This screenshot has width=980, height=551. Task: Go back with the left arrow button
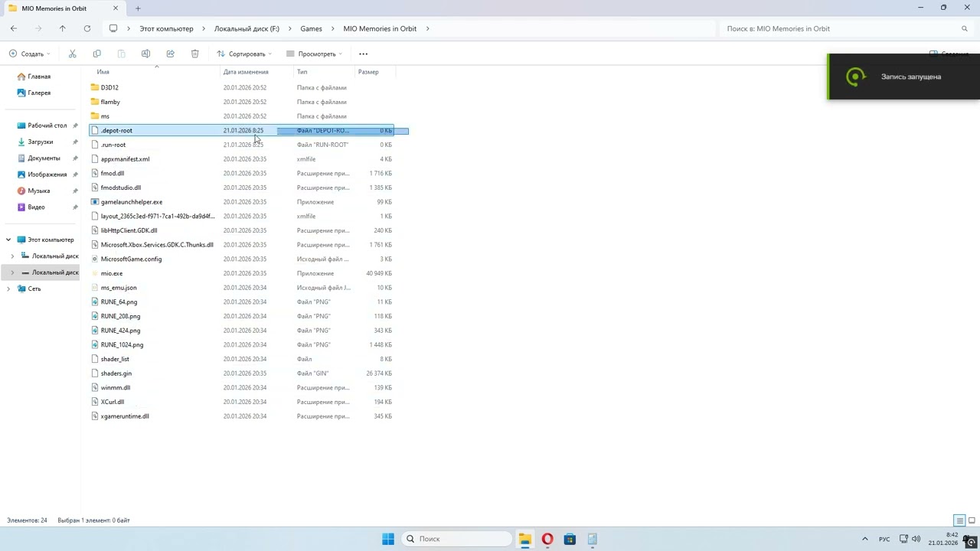coord(14,28)
